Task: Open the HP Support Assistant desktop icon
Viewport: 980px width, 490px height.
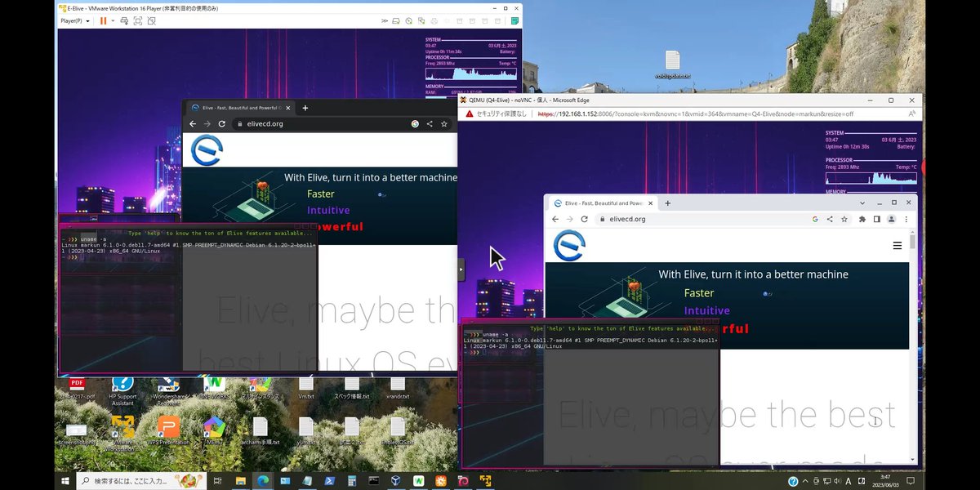Action: [122, 392]
